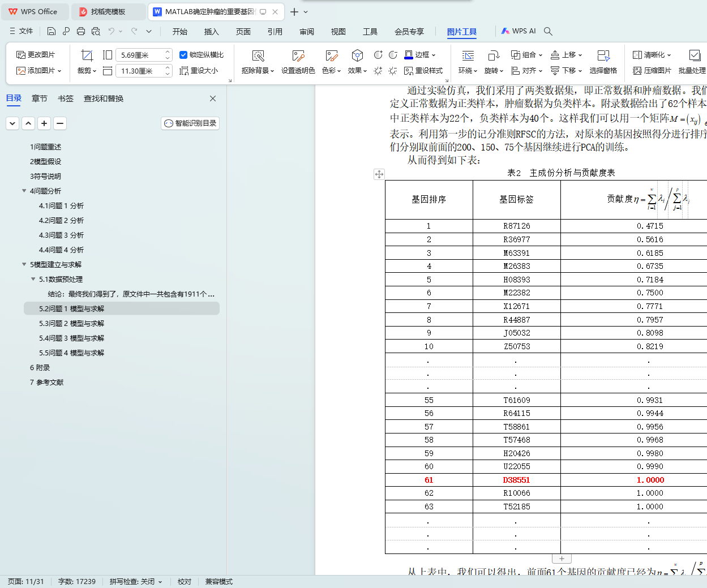Click Reset Style (重设样式)
707x588 pixels.
pyautogui.click(x=423, y=71)
